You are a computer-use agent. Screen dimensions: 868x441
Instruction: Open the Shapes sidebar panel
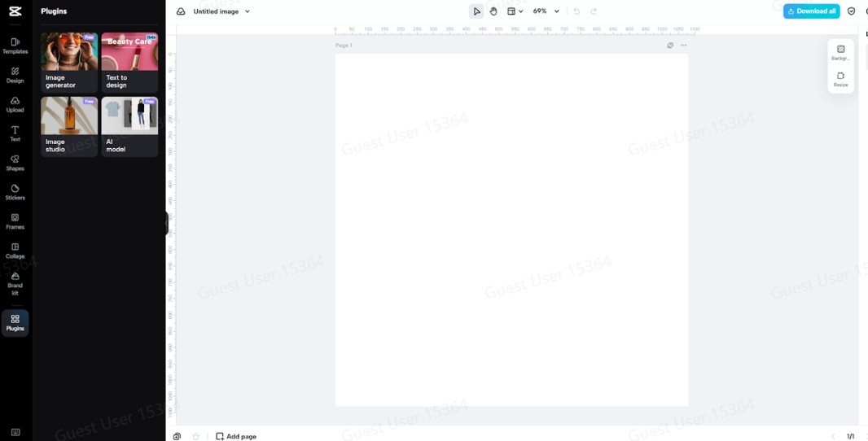(x=15, y=164)
